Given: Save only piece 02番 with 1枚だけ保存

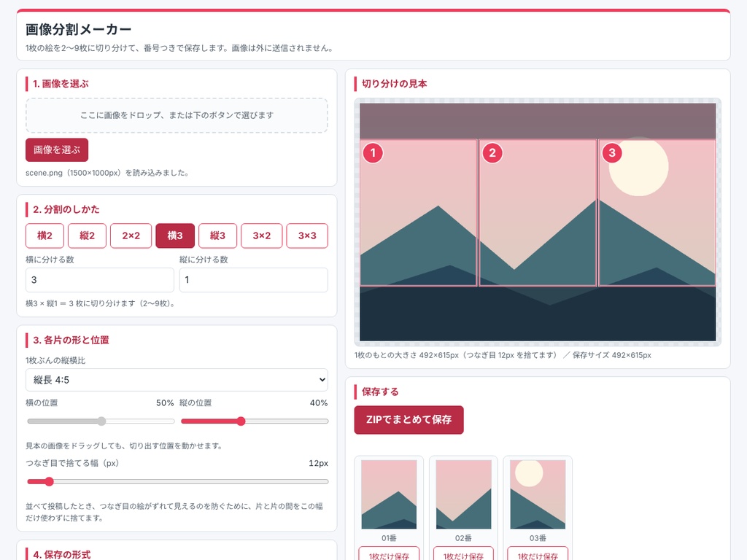Looking at the screenshot, I should click(463, 554).
